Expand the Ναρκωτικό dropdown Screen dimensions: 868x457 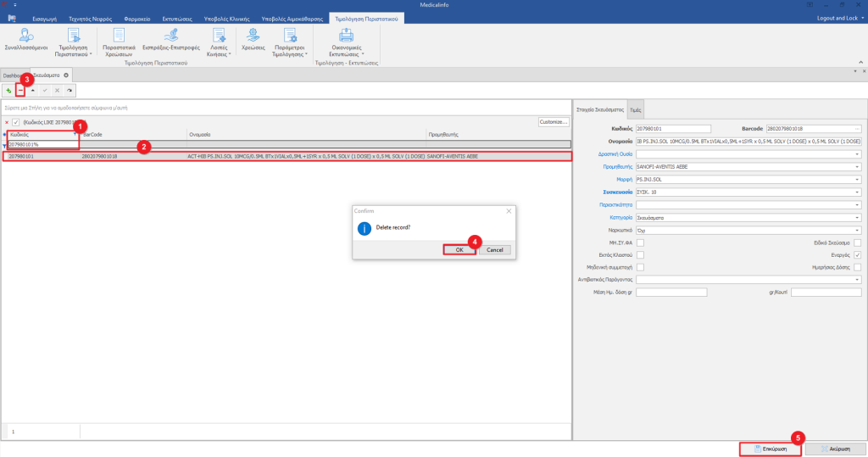tap(858, 230)
